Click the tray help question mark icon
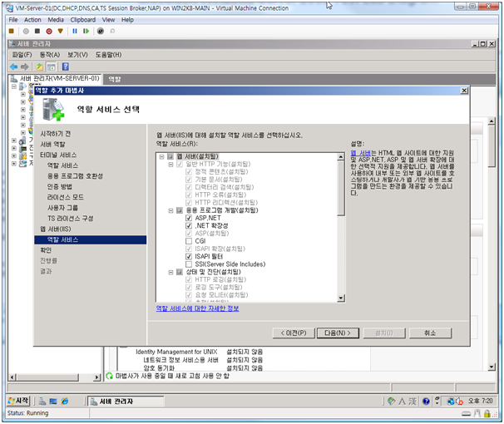 point(426,402)
